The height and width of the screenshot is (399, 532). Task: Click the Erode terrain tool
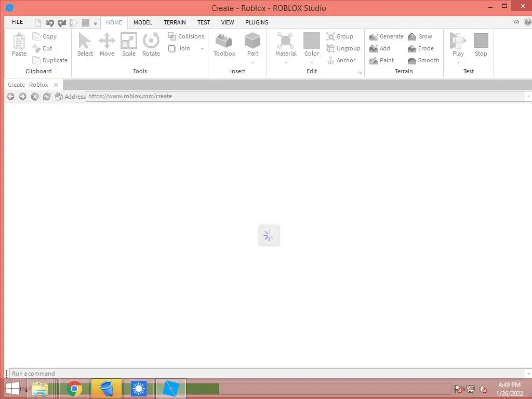[x=421, y=48]
